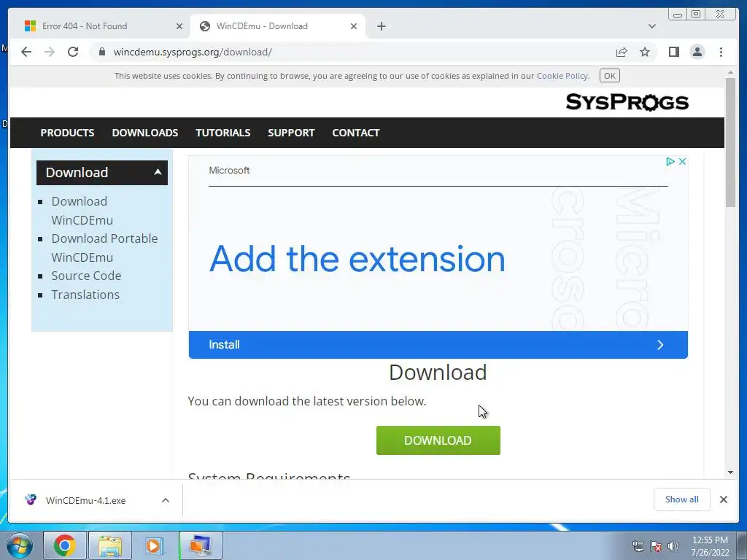Open the PRODUCTS menu

click(x=67, y=133)
